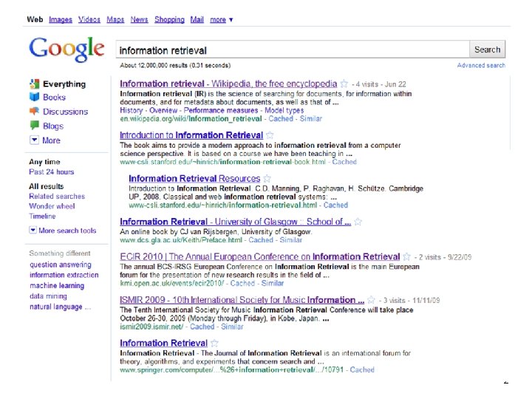Search for 'data mining' suggestion
Viewport: 532px width, 399px height.
coord(48,296)
